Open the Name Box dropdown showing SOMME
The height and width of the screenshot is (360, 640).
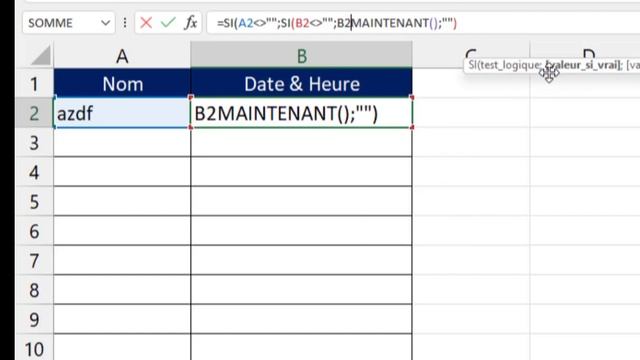coord(106,23)
